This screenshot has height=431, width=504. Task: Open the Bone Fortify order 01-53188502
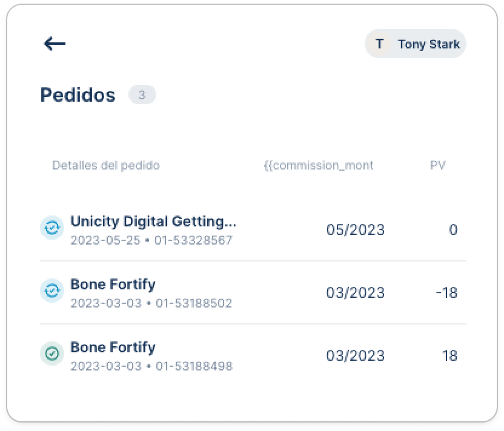click(x=253, y=292)
